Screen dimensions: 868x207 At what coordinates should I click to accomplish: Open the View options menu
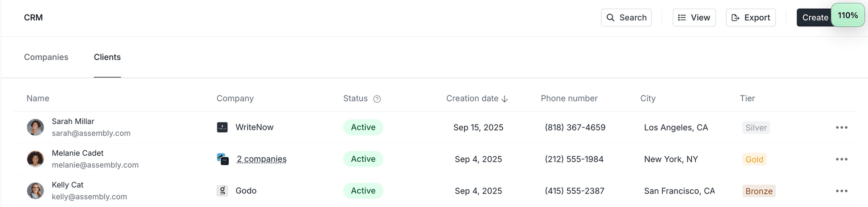point(694,18)
